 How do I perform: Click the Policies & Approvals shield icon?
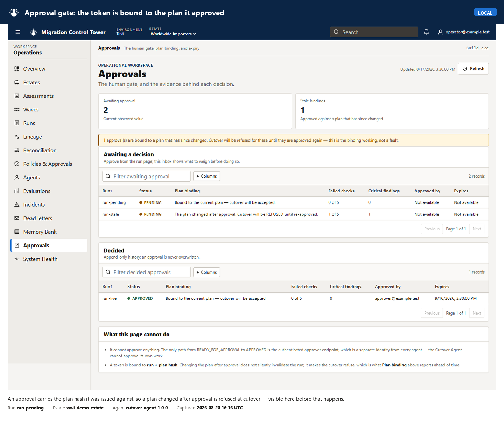click(x=17, y=164)
